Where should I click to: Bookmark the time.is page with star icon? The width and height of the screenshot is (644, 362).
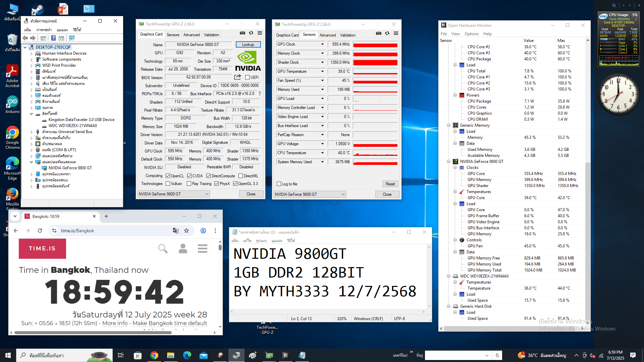(186, 231)
